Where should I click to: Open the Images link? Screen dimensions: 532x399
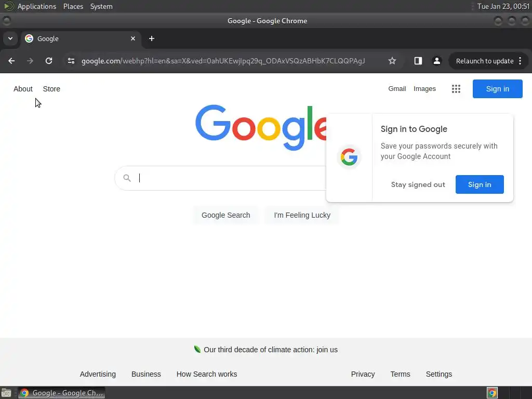coord(424,88)
